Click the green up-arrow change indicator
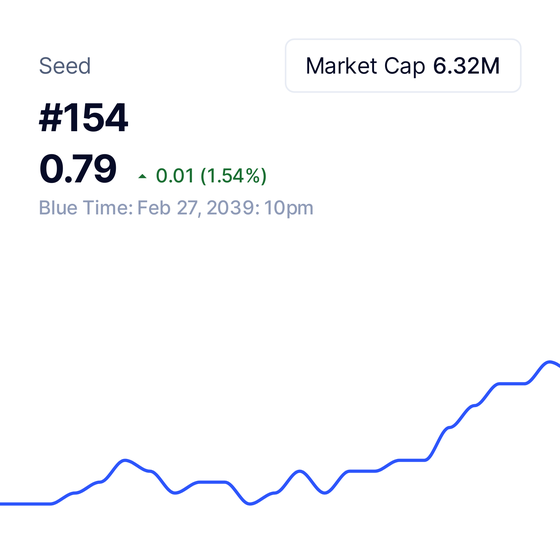Screen dimensions: 560x560 pyautogui.click(x=142, y=176)
